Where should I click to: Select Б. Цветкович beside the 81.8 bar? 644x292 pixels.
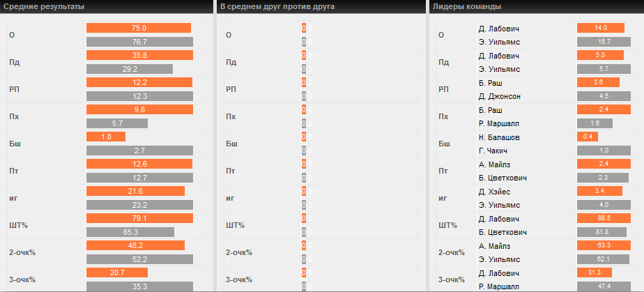(x=504, y=232)
